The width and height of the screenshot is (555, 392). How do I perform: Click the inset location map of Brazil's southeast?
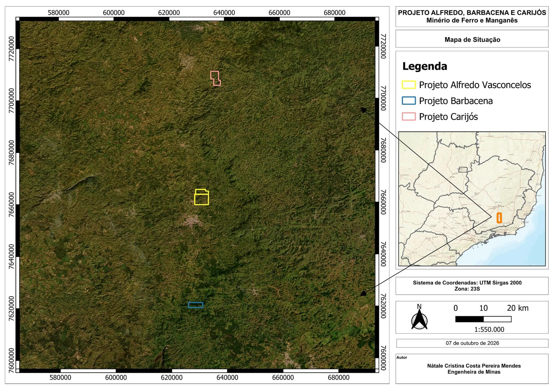coord(472,199)
